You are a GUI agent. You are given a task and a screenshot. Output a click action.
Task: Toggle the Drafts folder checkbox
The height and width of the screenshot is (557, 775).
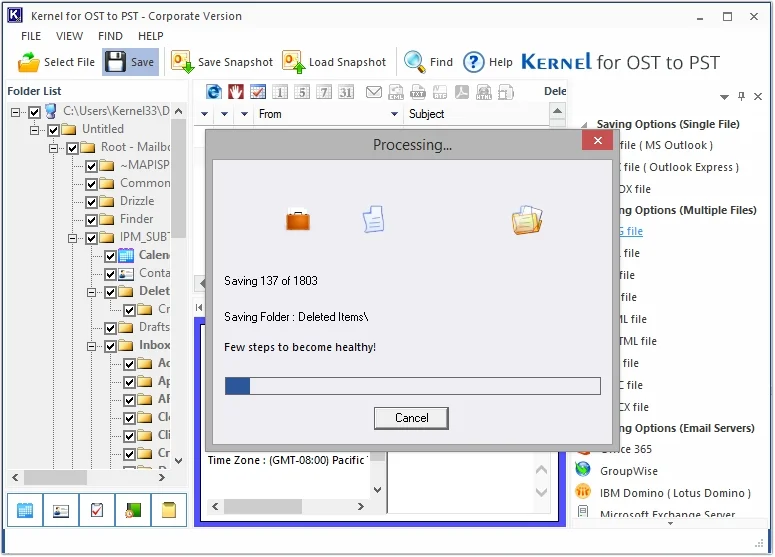coord(110,328)
